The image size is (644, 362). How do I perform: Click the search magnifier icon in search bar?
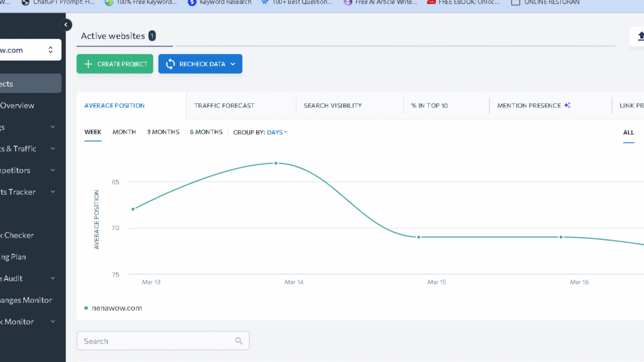239,340
